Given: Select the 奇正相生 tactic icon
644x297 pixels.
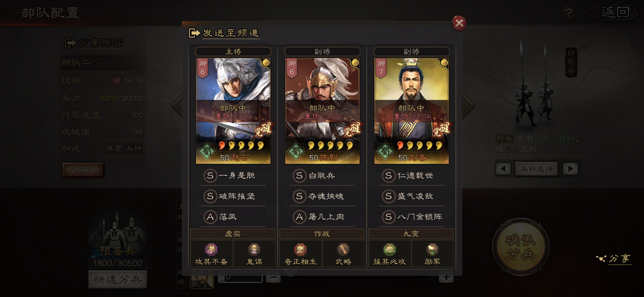Looking at the screenshot, I should coord(301,249).
